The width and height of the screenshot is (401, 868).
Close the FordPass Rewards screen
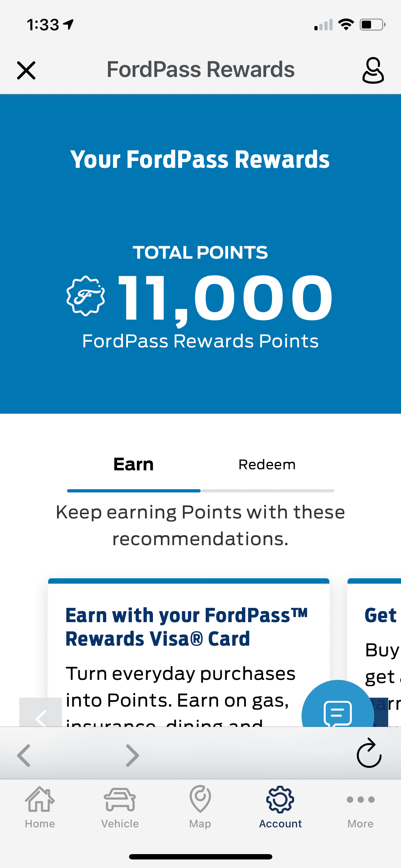click(x=26, y=70)
